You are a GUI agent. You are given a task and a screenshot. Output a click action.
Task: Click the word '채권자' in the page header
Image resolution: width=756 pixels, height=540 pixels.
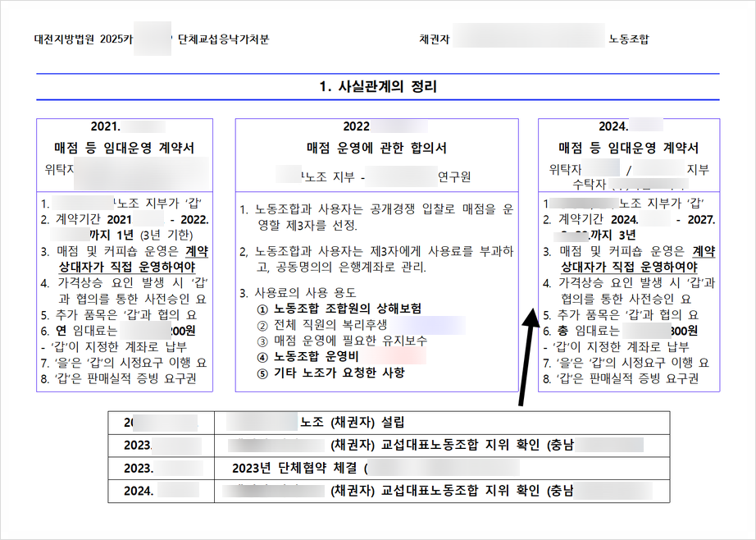point(435,39)
